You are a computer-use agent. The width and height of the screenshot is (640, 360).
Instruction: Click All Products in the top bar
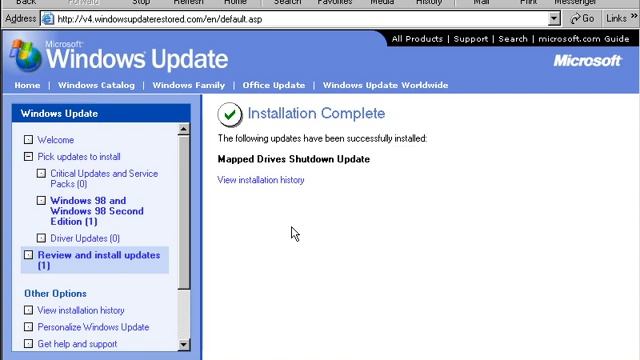pos(417,39)
